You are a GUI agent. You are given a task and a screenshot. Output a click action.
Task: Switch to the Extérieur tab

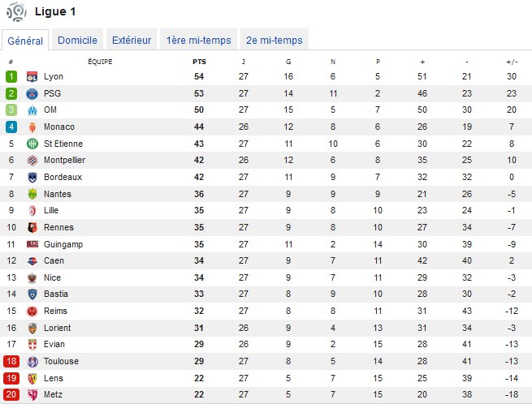(x=132, y=40)
